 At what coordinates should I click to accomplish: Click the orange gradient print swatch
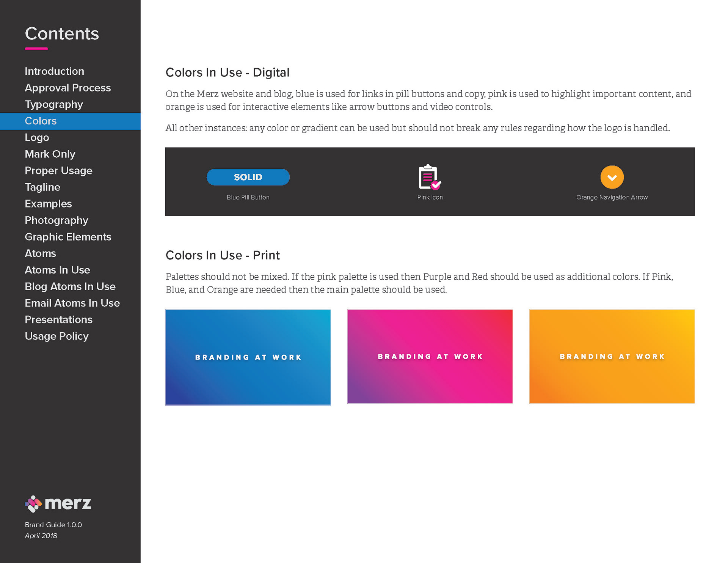(x=612, y=356)
